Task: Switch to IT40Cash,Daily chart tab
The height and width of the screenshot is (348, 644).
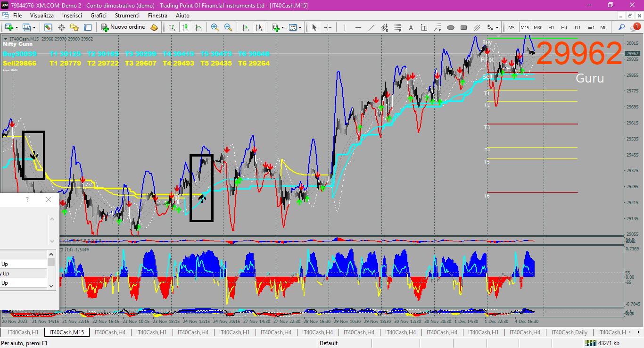Action: coord(570,332)
